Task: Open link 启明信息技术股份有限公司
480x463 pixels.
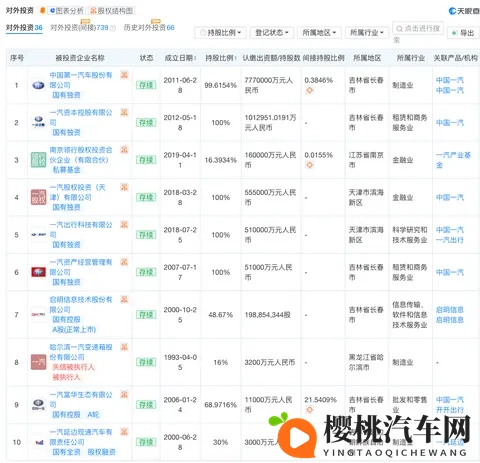Action: [81, 304]
